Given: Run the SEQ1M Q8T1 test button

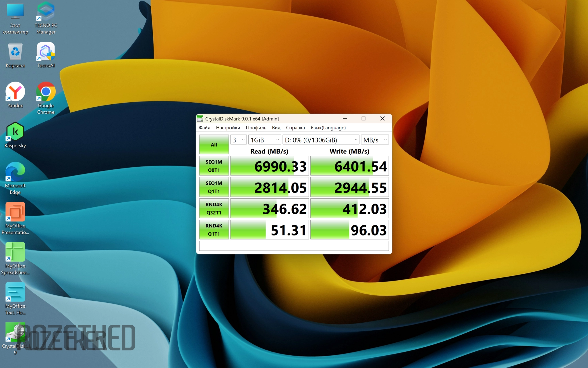Looking at the screenshot, I should (214, 166).
